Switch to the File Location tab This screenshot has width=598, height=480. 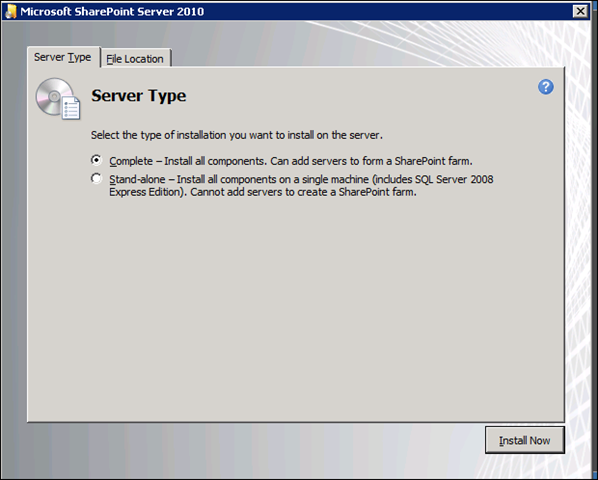point(135,59)
